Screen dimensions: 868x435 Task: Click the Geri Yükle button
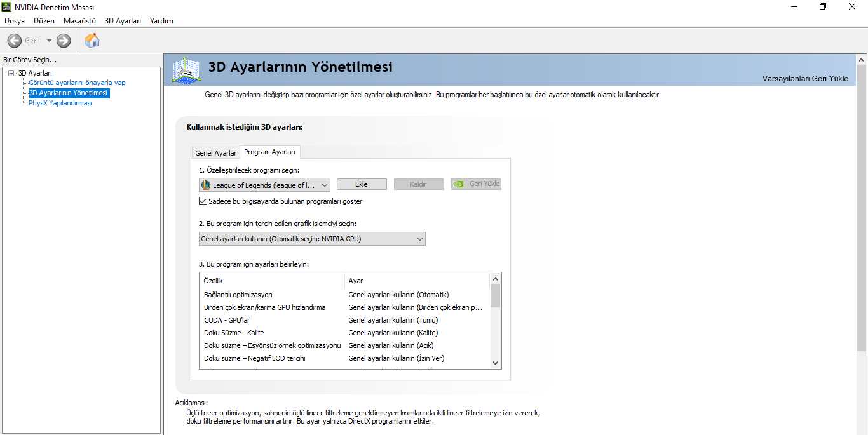[x=476, y=184]
